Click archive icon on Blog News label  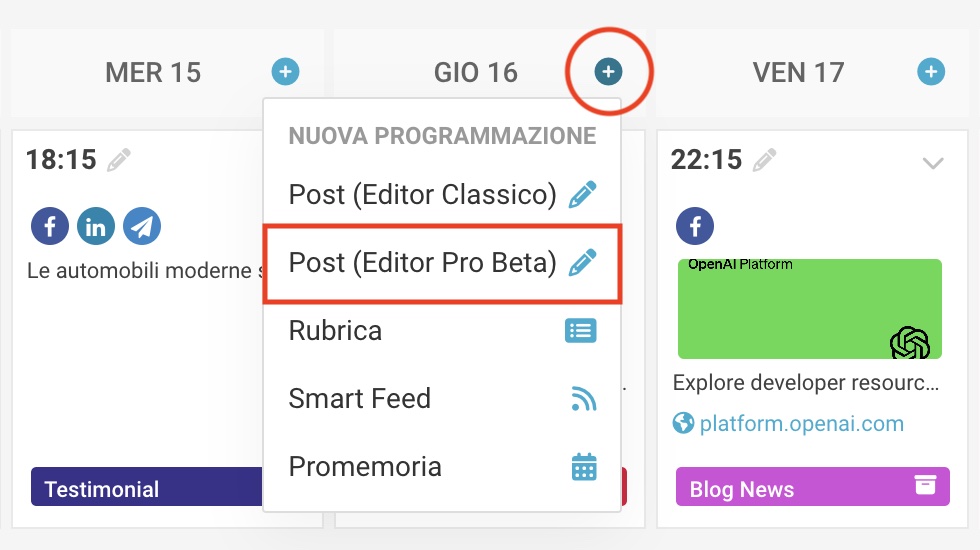pos(925,485)
